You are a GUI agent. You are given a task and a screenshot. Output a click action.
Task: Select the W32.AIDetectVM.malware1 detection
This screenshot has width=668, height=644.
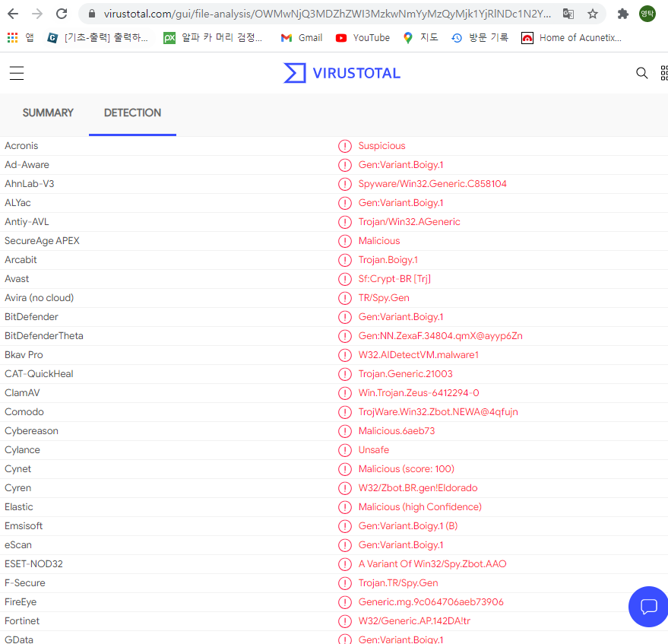(x=418, y=355)
